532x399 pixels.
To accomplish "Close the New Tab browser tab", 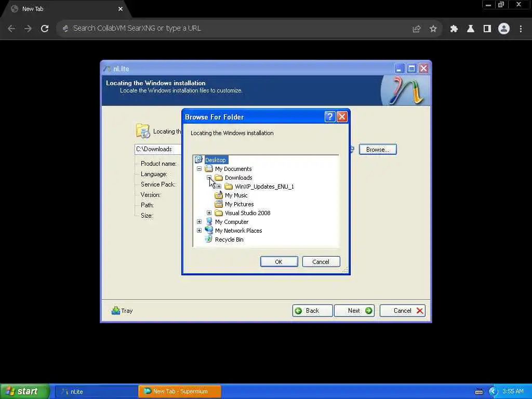I will tap(121, 9).
